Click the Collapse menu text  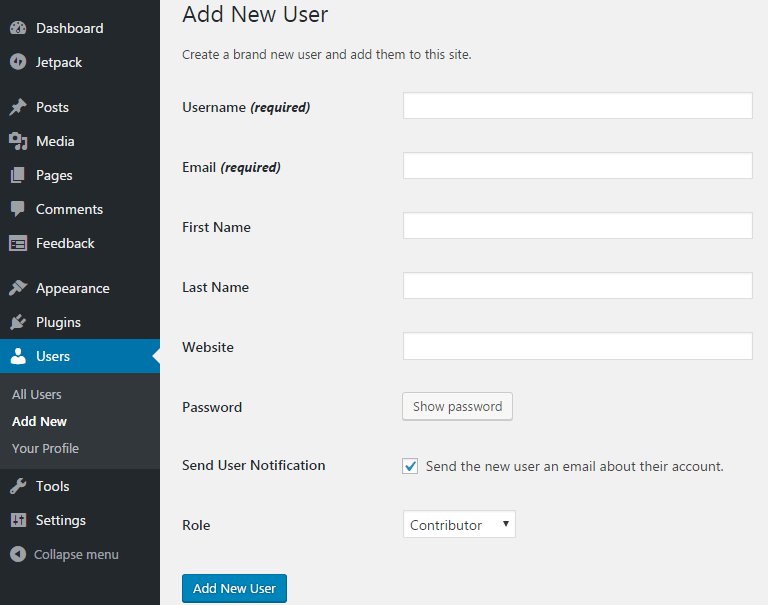click(76, 555)
